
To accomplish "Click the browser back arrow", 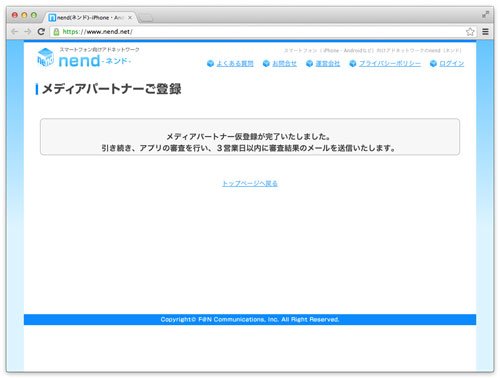I will click(14, 32).
